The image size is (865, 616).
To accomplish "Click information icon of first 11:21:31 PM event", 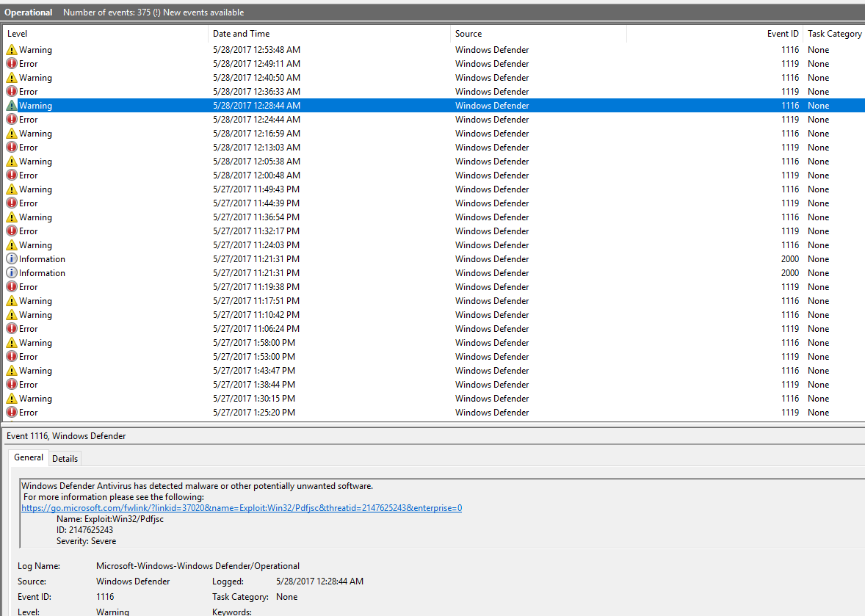I will 12,258.
